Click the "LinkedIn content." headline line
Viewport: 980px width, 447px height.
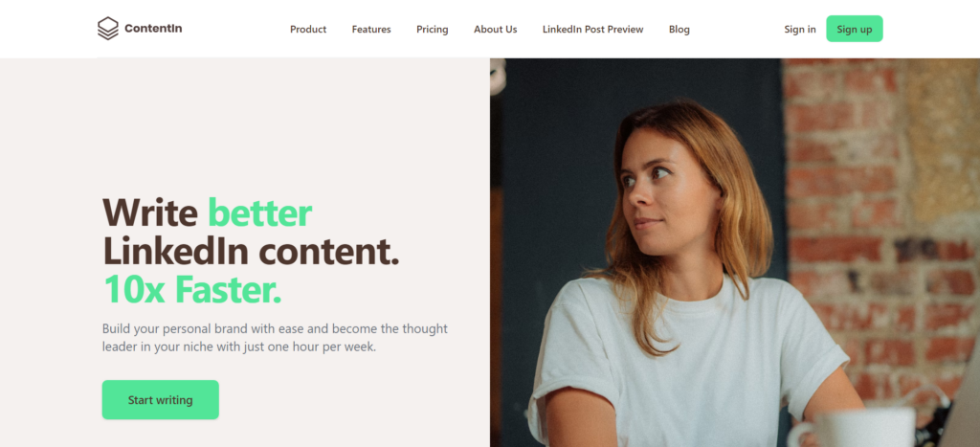(251, 252)
